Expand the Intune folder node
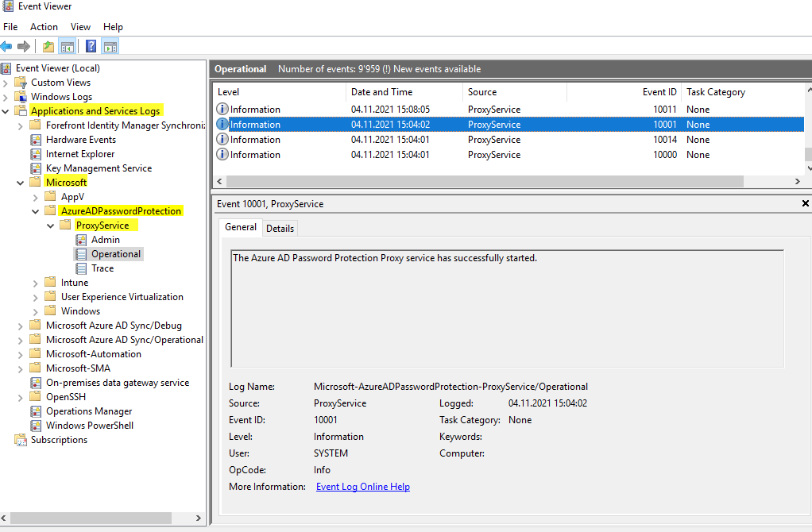 [35, 283]
